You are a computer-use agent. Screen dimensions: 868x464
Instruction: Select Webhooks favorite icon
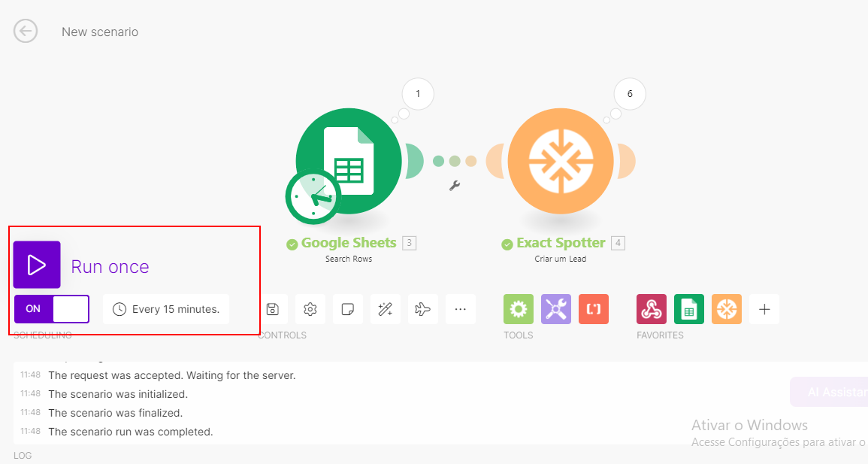[652, 309]
